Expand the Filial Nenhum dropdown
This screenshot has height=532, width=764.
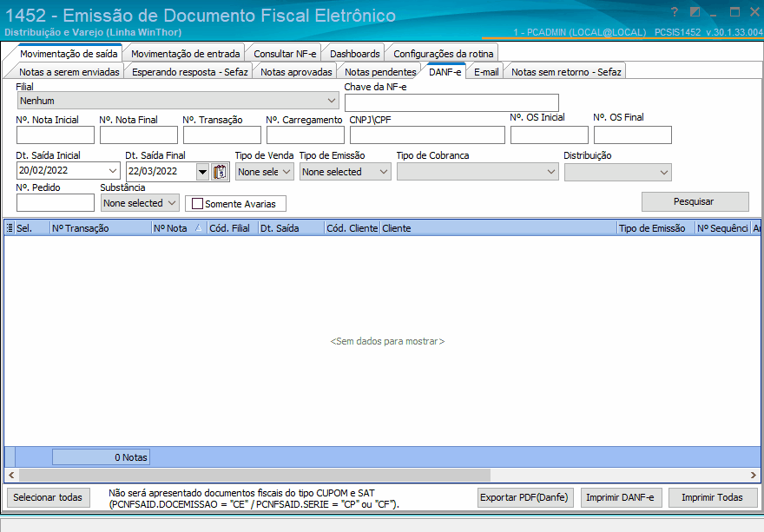(332, 101)
